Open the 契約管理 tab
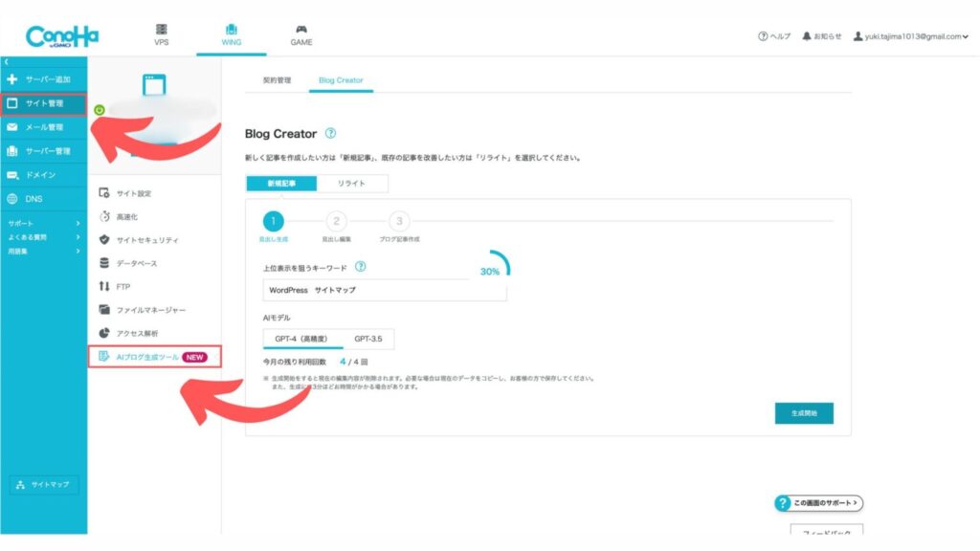Viewport: 980px width, 551px height. (277, 80)
